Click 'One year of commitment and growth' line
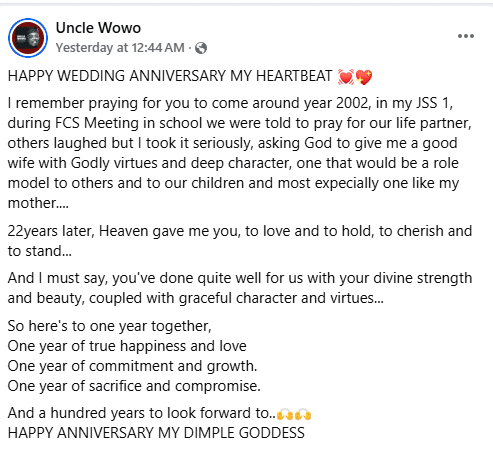The width and height of the screenshot is (493, 454). pos(133,366)
